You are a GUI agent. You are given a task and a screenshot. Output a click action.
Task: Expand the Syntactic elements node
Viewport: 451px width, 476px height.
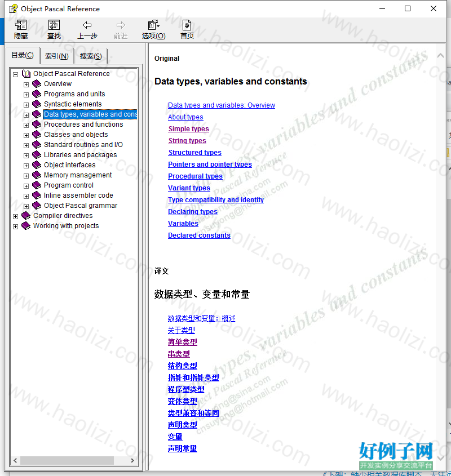pyautogui.click(x=26, y=105)
